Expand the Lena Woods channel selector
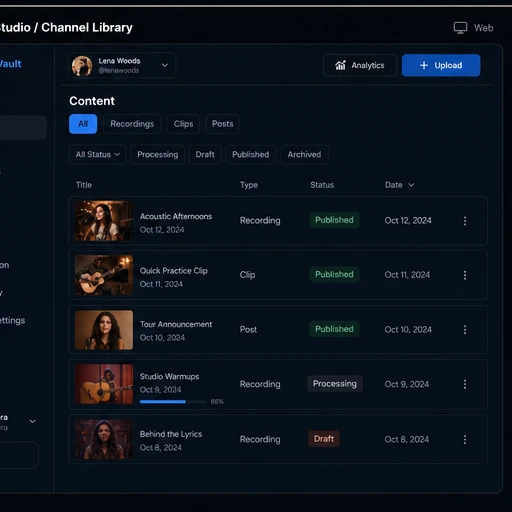512x512 pixels. tap(165, 65)
